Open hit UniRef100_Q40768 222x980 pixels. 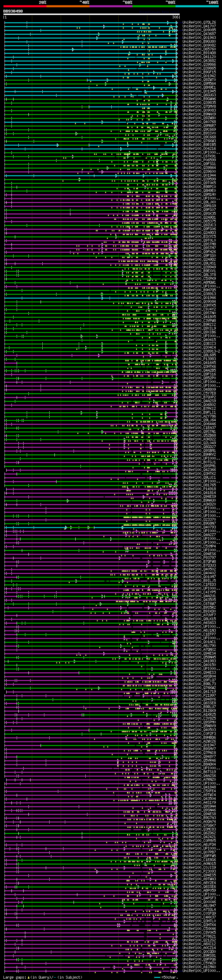199,122
